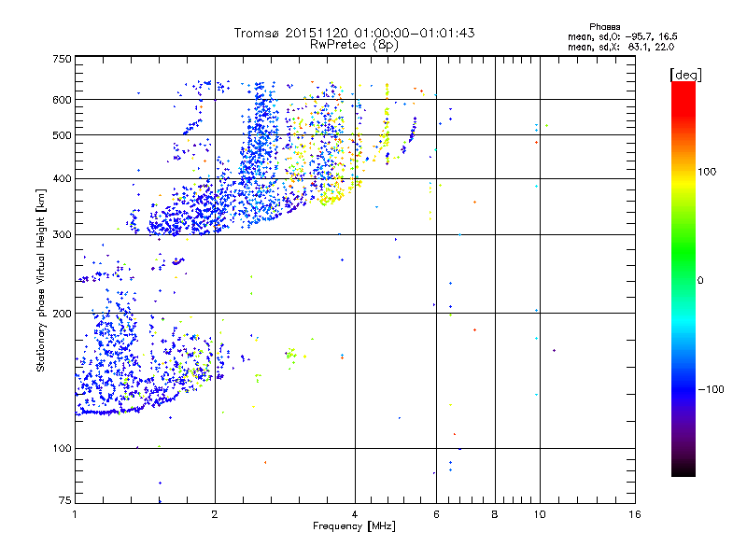Screen dimensions: 747x560
Task: Click the x-axis label '4'
Action: point(355,514)
